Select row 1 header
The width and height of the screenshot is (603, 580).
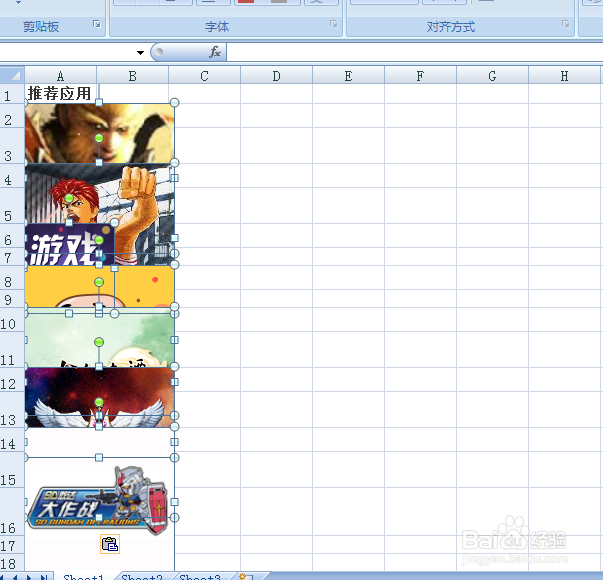(12, 94)
